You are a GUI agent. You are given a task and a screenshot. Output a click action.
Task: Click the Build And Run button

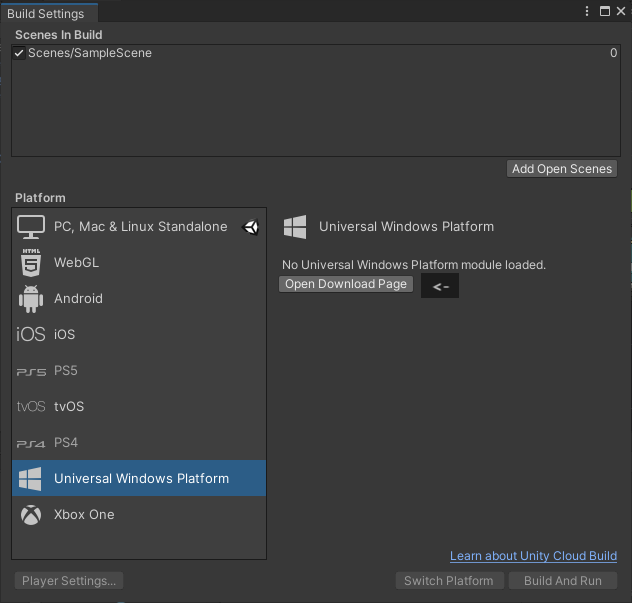point(563,581)
